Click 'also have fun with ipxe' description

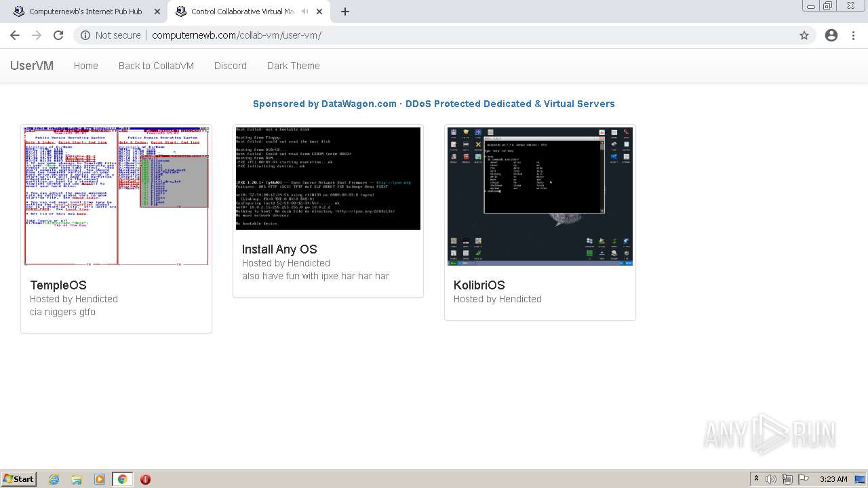click(x=315, y=276)
